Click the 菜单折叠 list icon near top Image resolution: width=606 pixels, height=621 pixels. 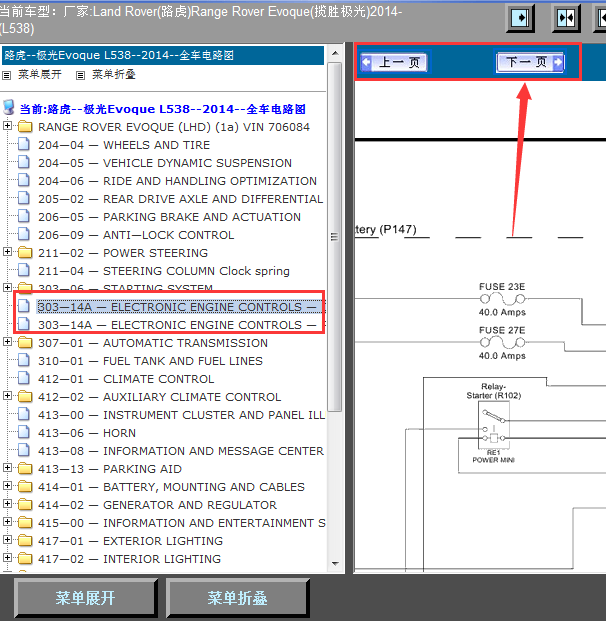(x=80, y=75)
